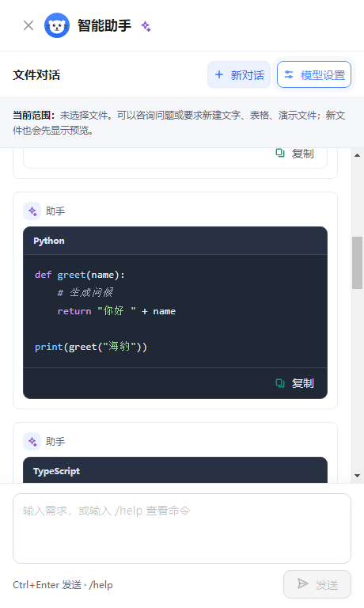Focus the 输入需求 message input
Image resolution: width=364 pixels, height=608 pixels.
coord(182,528)
